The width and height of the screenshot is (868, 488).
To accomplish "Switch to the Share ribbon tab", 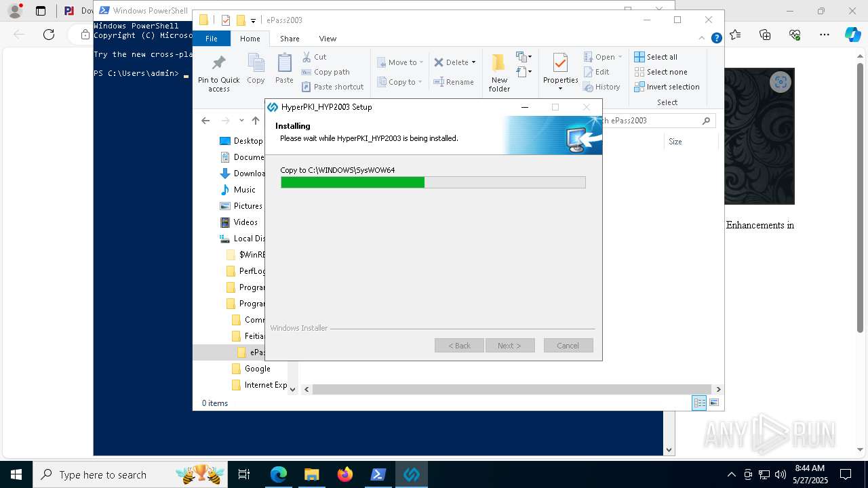I will 290,39.
